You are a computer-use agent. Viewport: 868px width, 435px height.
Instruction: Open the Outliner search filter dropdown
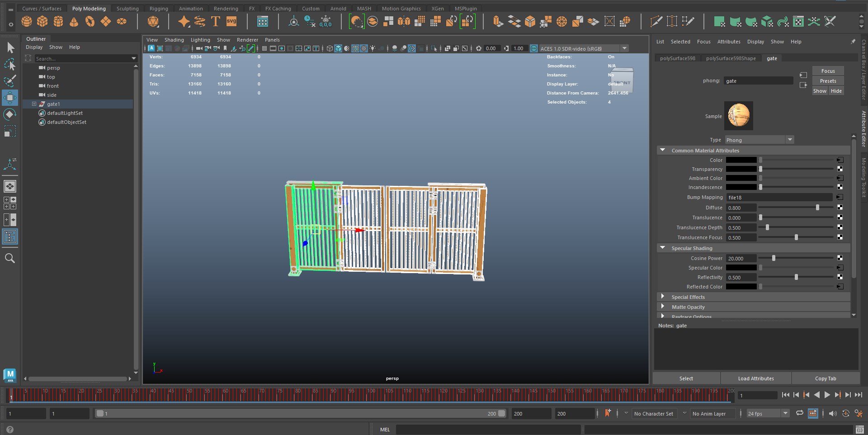(x=134, y=58)
